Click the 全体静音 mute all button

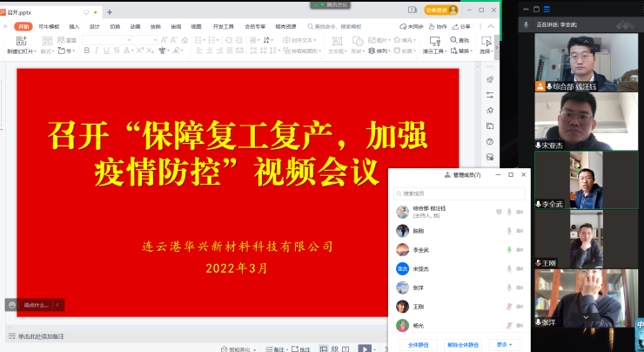[417, 344]
